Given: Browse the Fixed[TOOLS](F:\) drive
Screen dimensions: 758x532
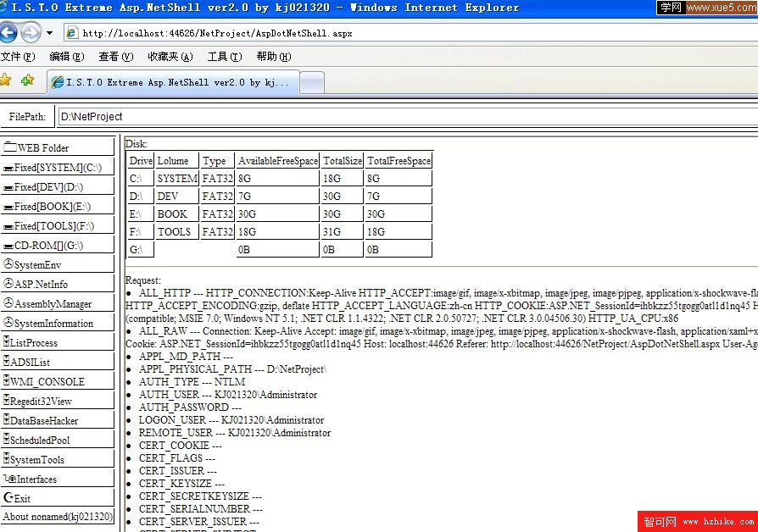Looking at the screenshot, I should tap(58, 225).
